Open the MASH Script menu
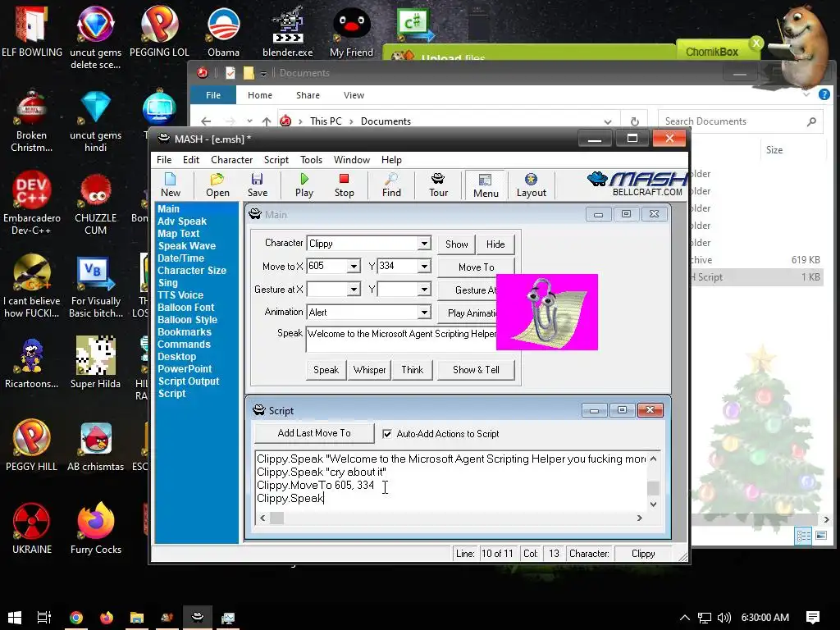840x630 pixels. click(276, 160)
